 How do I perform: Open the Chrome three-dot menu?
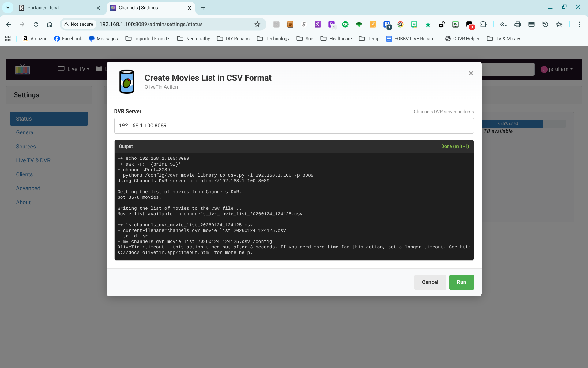click(579, 24)
